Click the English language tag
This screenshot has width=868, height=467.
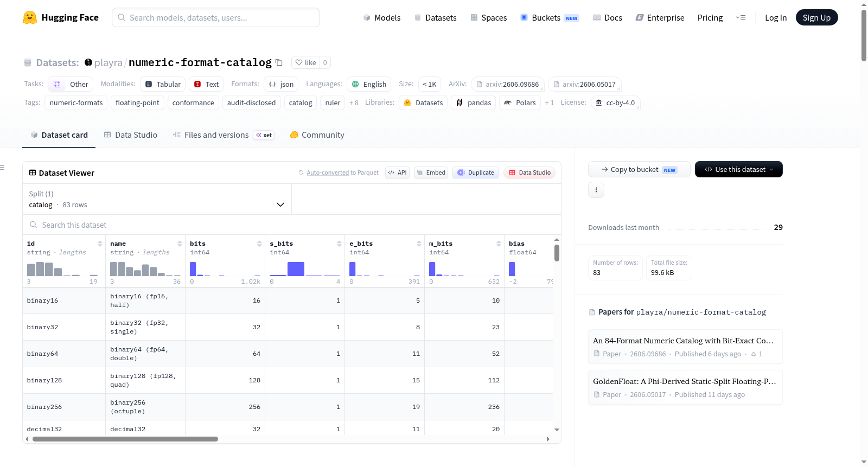(369, 84)
